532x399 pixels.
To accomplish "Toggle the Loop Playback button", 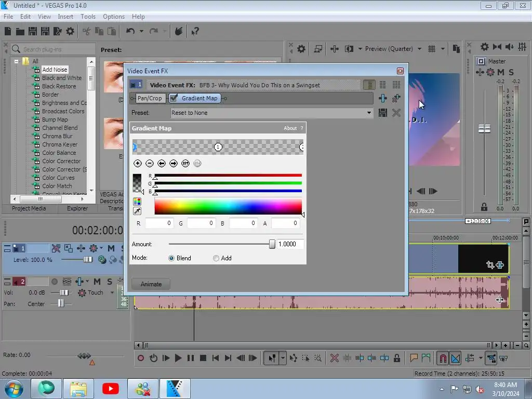I will coord(153,358).
